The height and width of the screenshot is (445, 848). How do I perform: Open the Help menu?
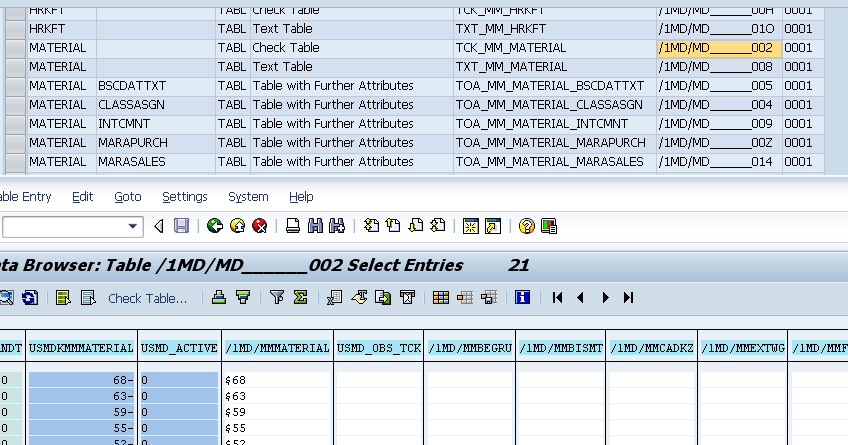tap(301, 197)
